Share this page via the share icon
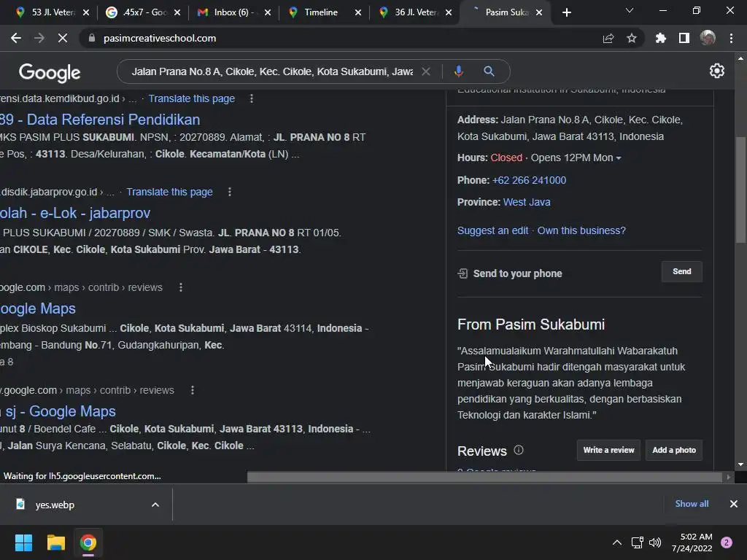 pyautogui.click(x=608, y=38)
